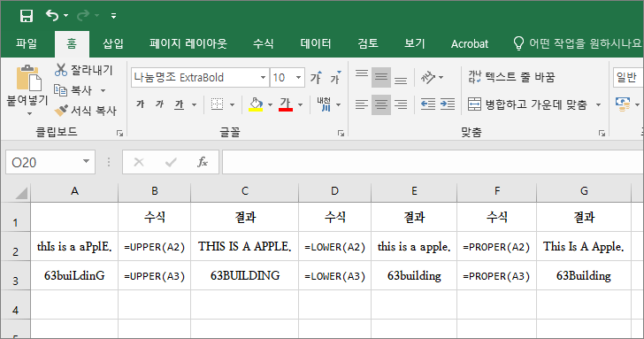This screenshot has height=339, width=644.
Task: Click the 붙여넣기 paste icon
Action: point(28,78)
